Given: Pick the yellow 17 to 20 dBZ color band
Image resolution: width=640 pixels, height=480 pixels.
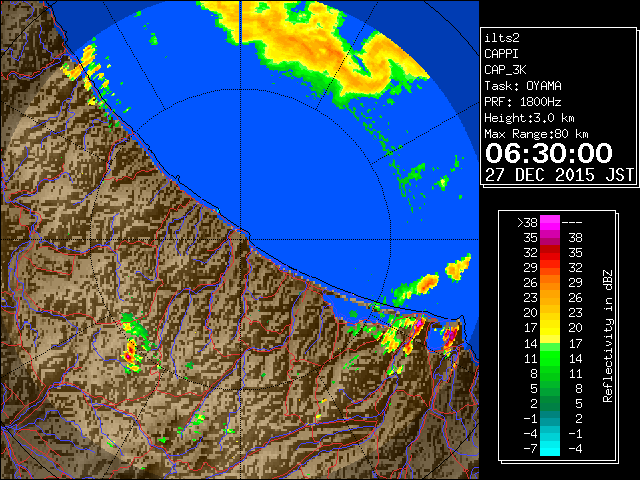Looking at the screenshot, I should tap(550, 328).
